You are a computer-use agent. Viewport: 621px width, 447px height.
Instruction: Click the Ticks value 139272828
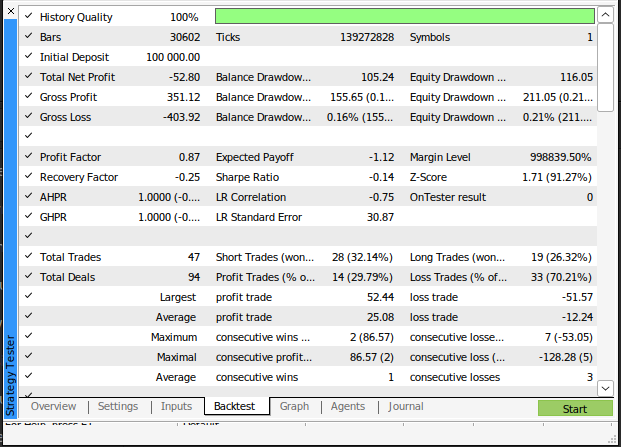coord(367,37)
